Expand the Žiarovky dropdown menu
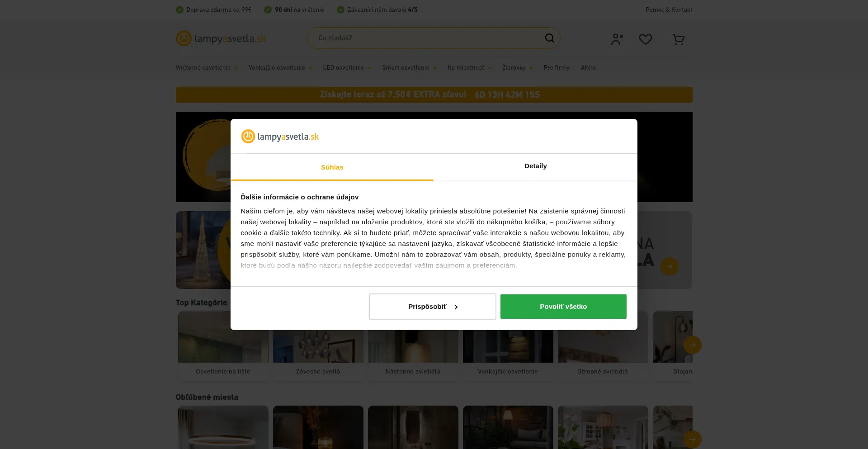The height and width of the screenshot is (449, 868). pyautogui.click(x=517, y=68)
